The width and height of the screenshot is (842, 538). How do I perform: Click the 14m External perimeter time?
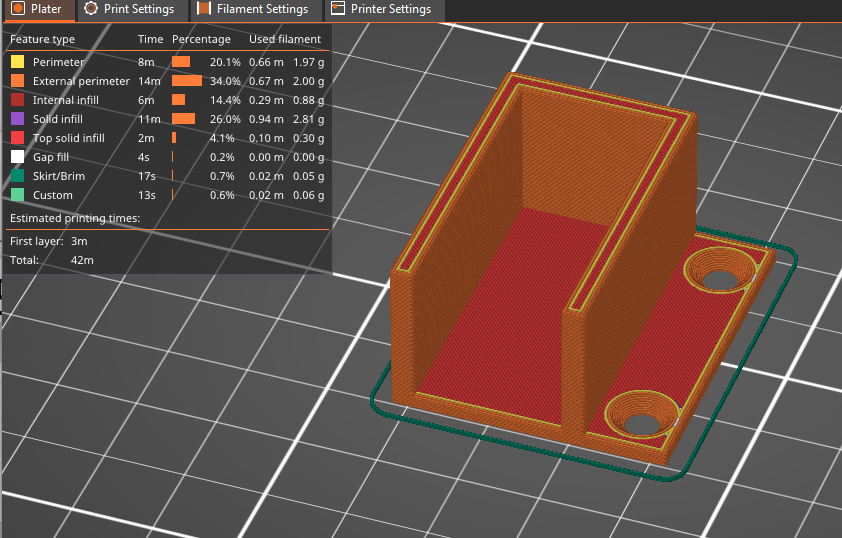pyautogui.click(x=149, y=81)
